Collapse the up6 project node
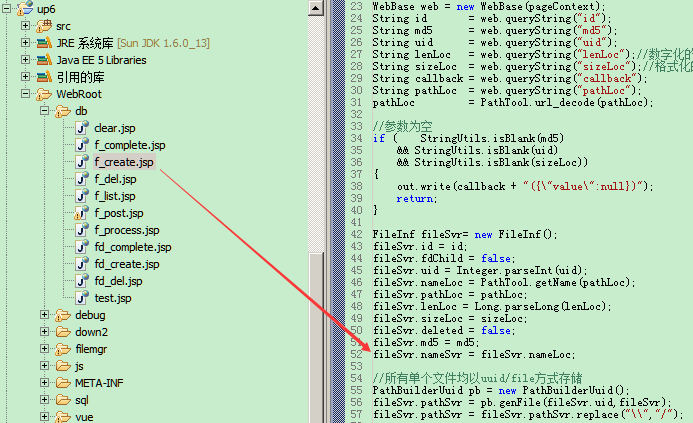The height and width of the screenshot is (423, 693). (x=6, y=8)
